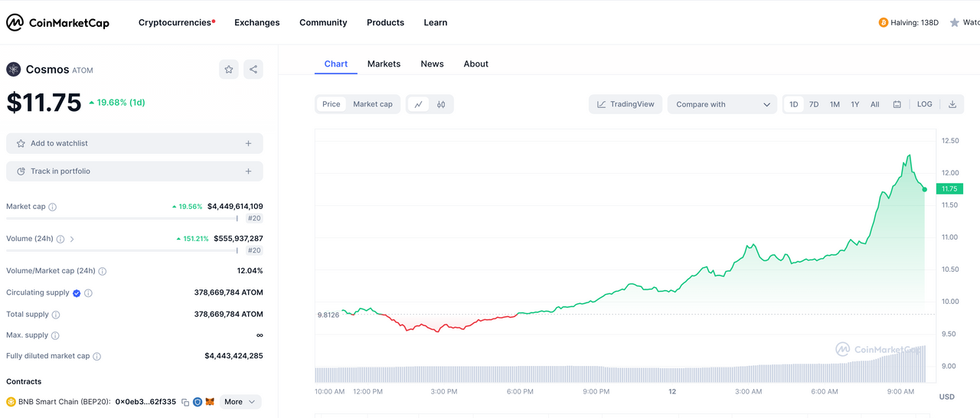The width and height of the screenshot is (980, 418).
Task: Select the 1Y time range
Action: coord(855,104)
